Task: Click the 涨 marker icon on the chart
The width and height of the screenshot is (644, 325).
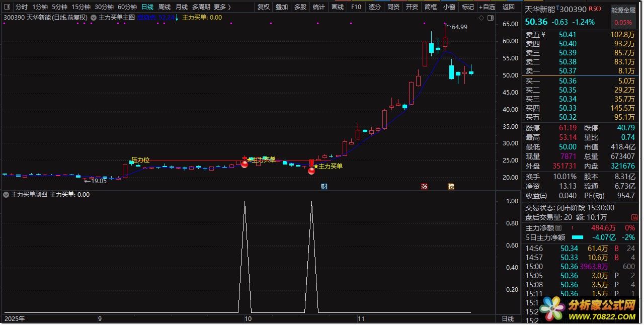Action: (424, 187)
